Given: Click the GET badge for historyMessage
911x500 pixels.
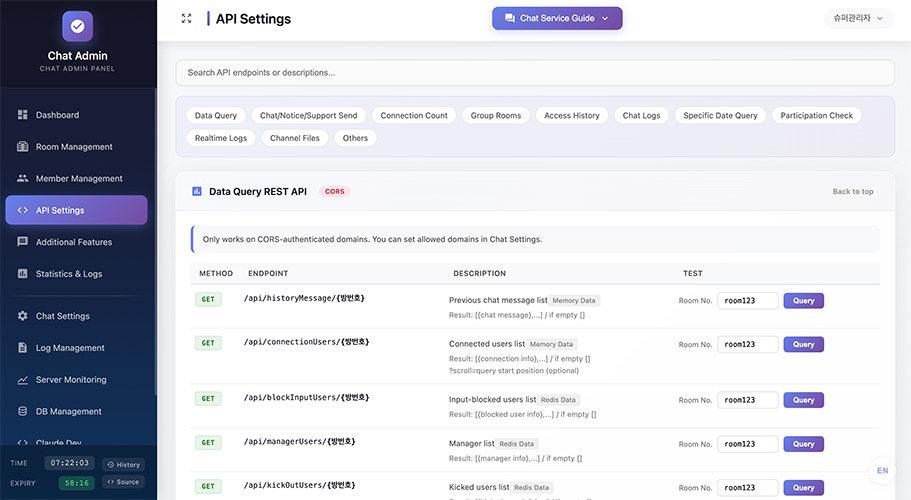Looking at the screenshot, I should coord(208,300).
